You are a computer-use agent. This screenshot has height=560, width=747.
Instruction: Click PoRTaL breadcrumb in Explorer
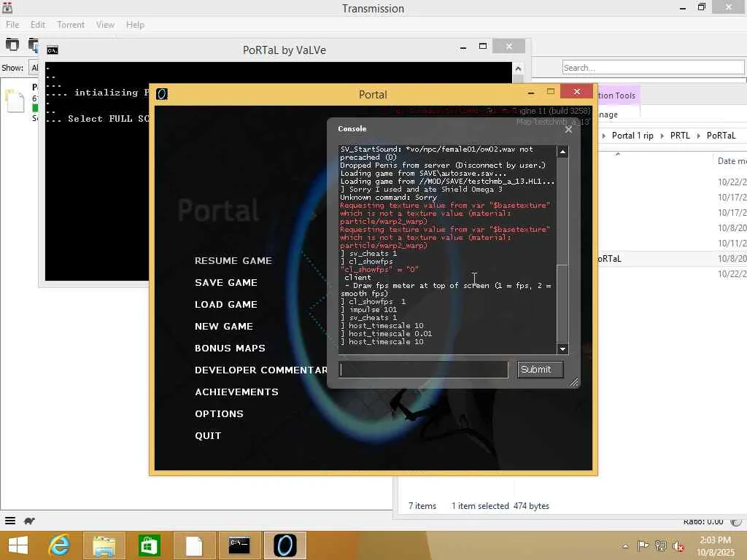721,136
